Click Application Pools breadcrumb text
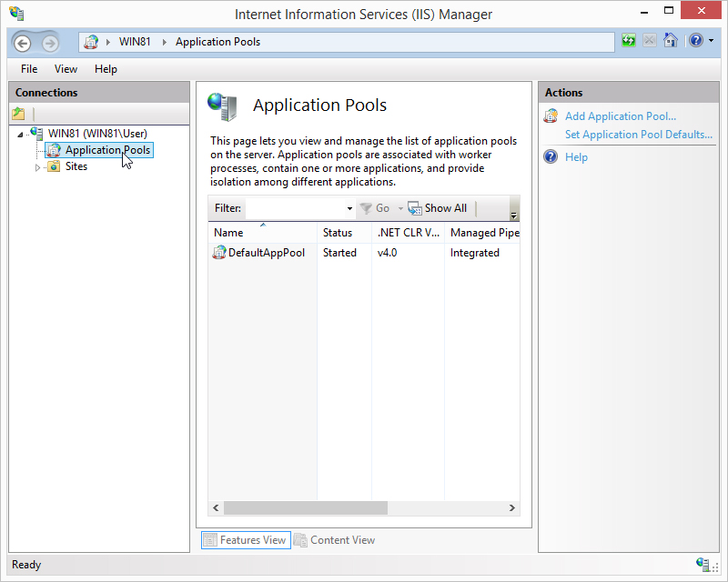Image resolution: width=728 pixels, height=582 pixels. click(x=217, y=42)
